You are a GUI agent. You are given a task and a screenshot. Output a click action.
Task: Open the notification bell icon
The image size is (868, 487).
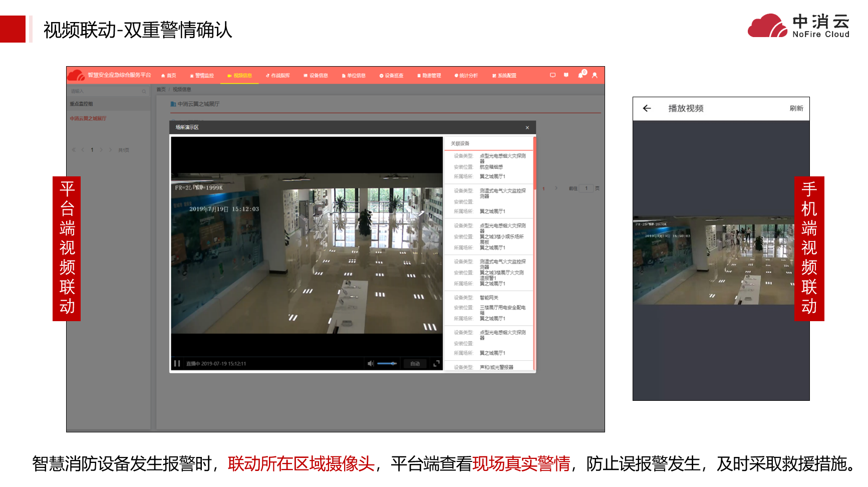[x=581, y=75]
